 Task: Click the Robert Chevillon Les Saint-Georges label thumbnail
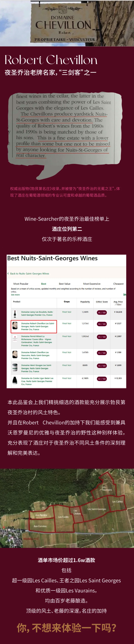coord(15,326)
